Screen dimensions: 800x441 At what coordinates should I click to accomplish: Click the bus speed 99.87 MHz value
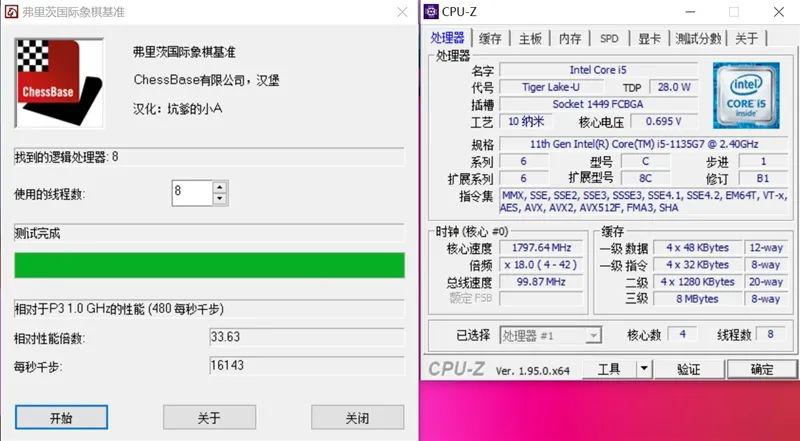pyautogui.click(x=541, y=282)
